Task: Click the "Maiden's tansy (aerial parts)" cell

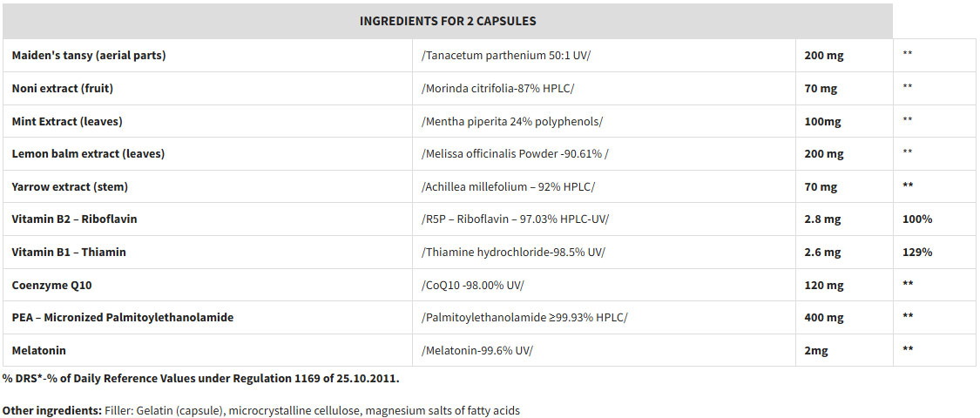Action: coord(89,55)
